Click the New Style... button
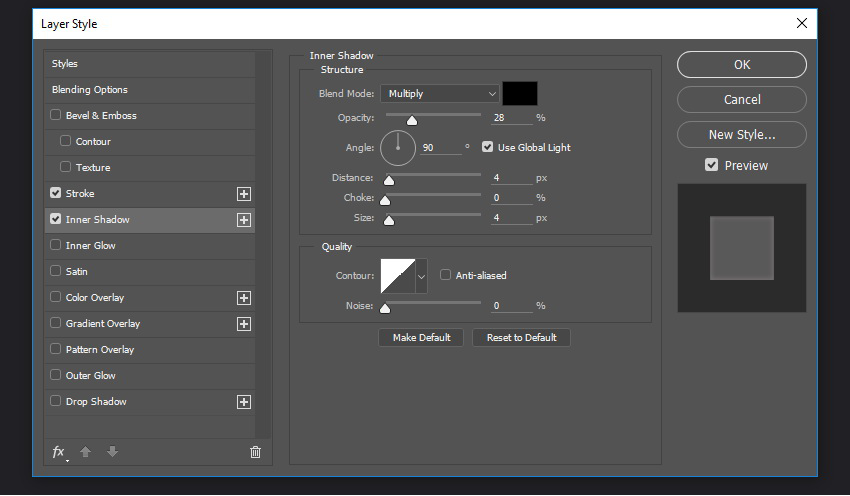The image size is (850, 496). click(742, 134)
